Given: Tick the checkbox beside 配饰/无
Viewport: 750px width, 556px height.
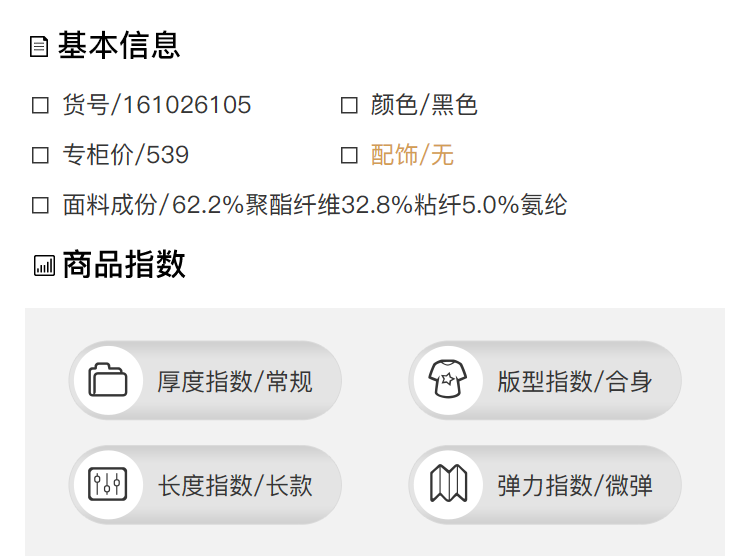Looking at the screenshot, I should 349,155.
